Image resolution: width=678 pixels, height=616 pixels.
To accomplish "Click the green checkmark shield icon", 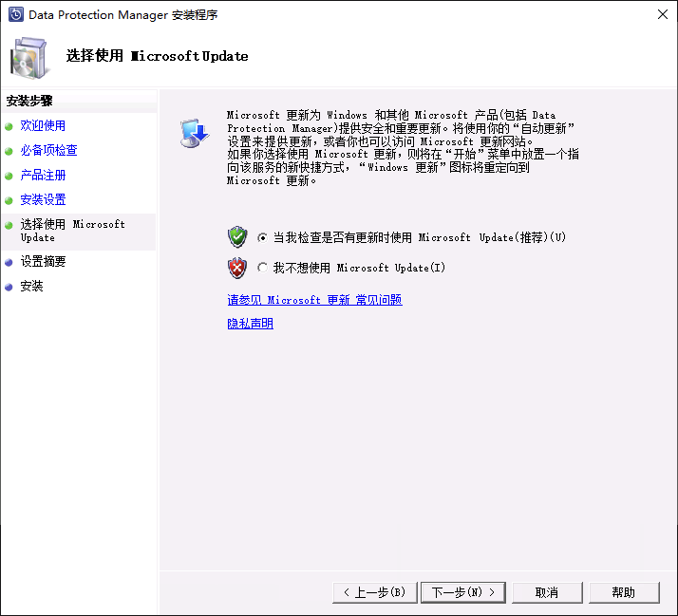I will pyautogui.click(x=237, y=237).
